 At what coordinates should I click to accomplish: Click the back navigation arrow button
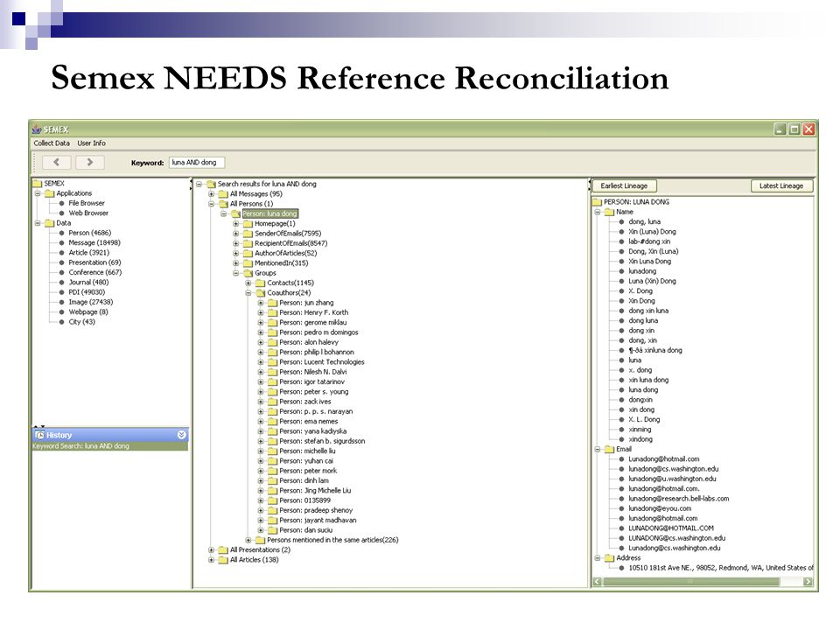coord(56,162)
